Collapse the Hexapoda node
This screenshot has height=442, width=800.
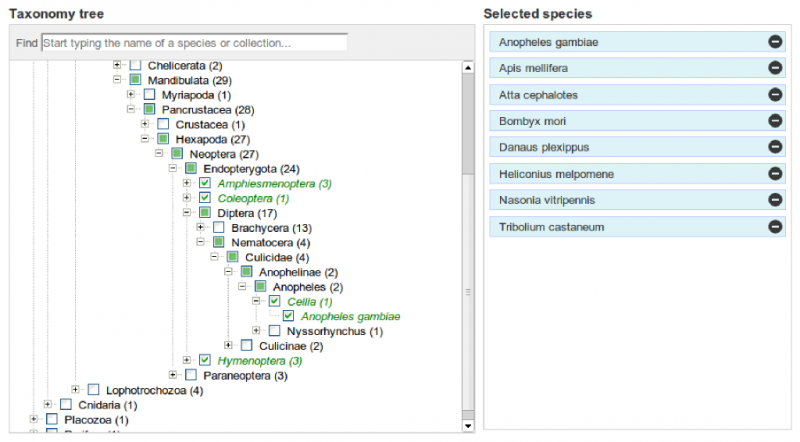tap(145, 139)
